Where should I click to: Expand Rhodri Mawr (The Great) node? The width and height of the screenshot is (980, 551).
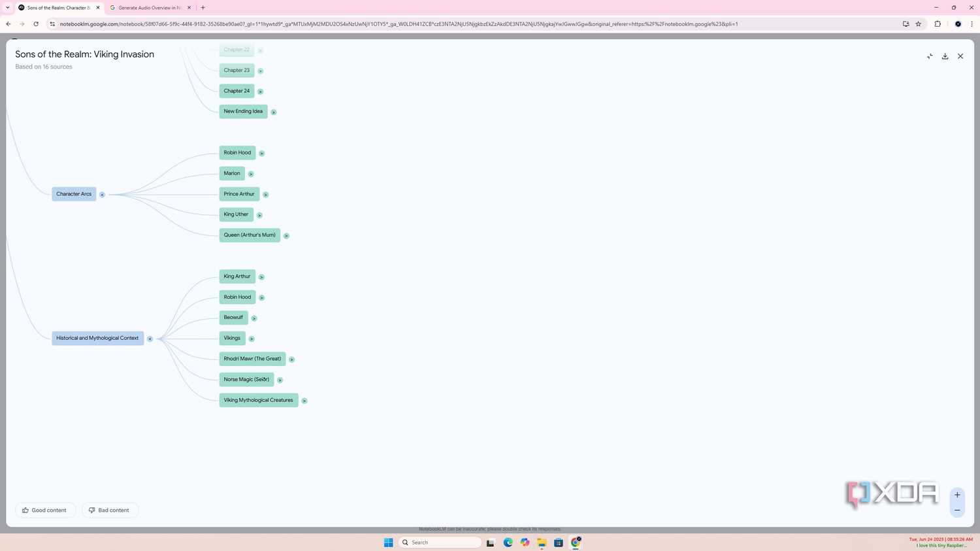(x=291, y=359)
